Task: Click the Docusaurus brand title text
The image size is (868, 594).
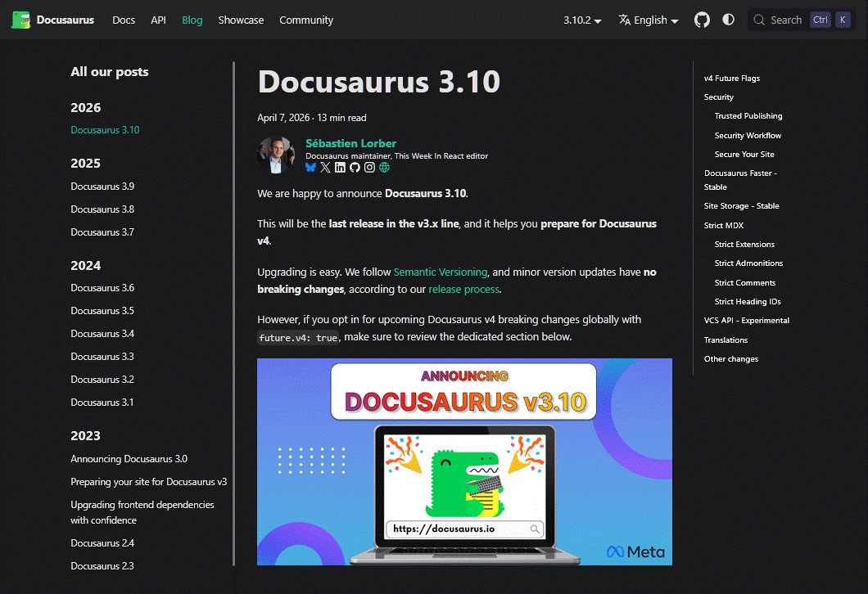Action: coord(66,20)
